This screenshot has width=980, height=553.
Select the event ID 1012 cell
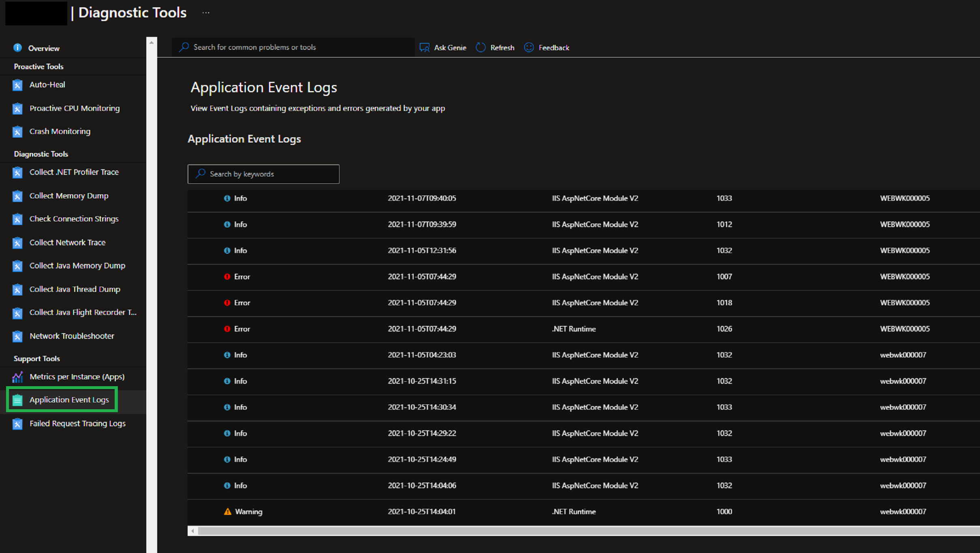(724, 224)
